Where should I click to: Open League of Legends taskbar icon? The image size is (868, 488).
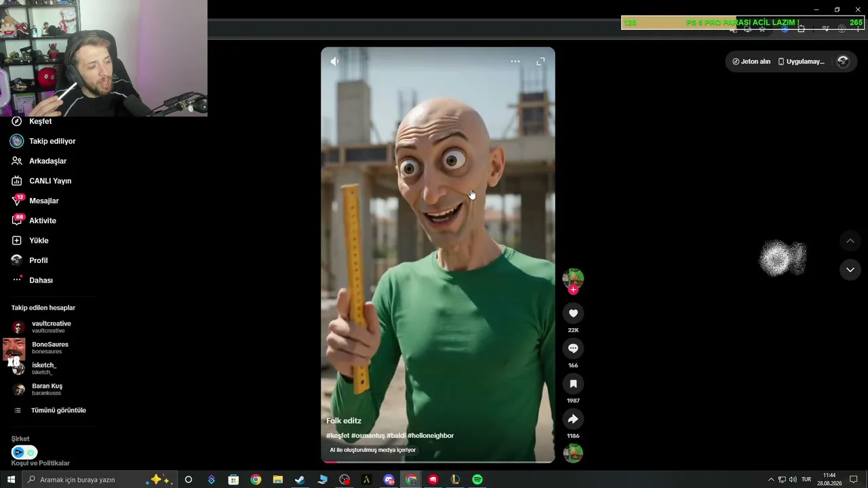(x=455, y=480)
